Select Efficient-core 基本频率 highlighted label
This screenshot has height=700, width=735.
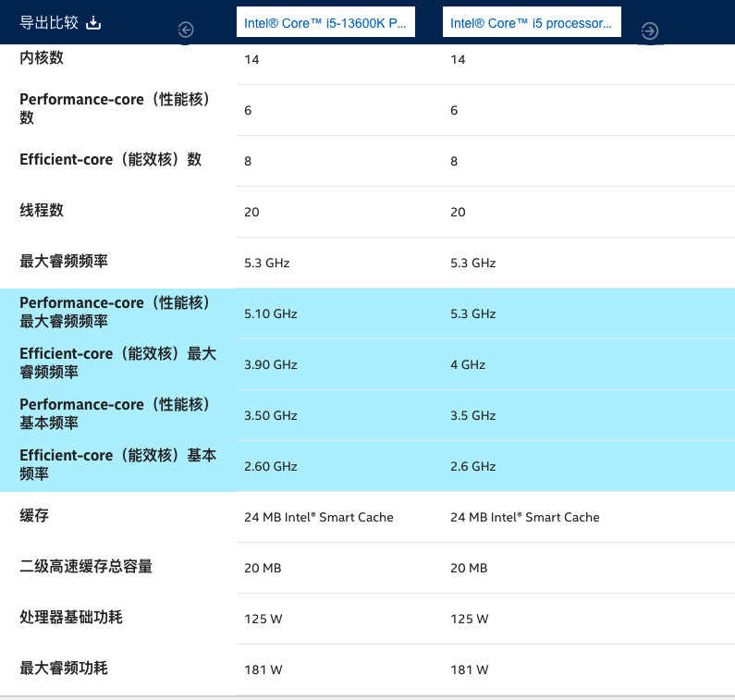coord(118,464)
